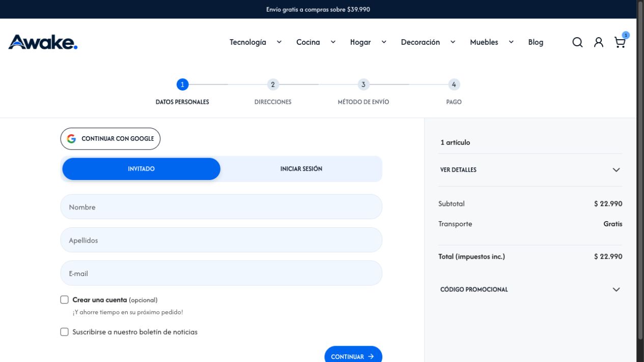The width and height of the screenshot is (644, 362).
Task: Click the Gratis transport value
Action: (x=613, y=224)
